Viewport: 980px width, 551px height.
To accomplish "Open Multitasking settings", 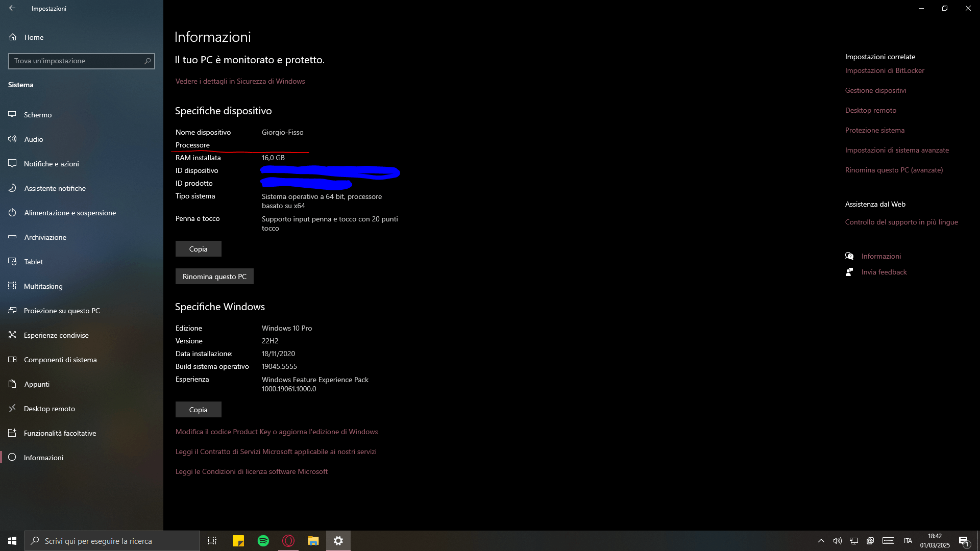I will [43, 286].
